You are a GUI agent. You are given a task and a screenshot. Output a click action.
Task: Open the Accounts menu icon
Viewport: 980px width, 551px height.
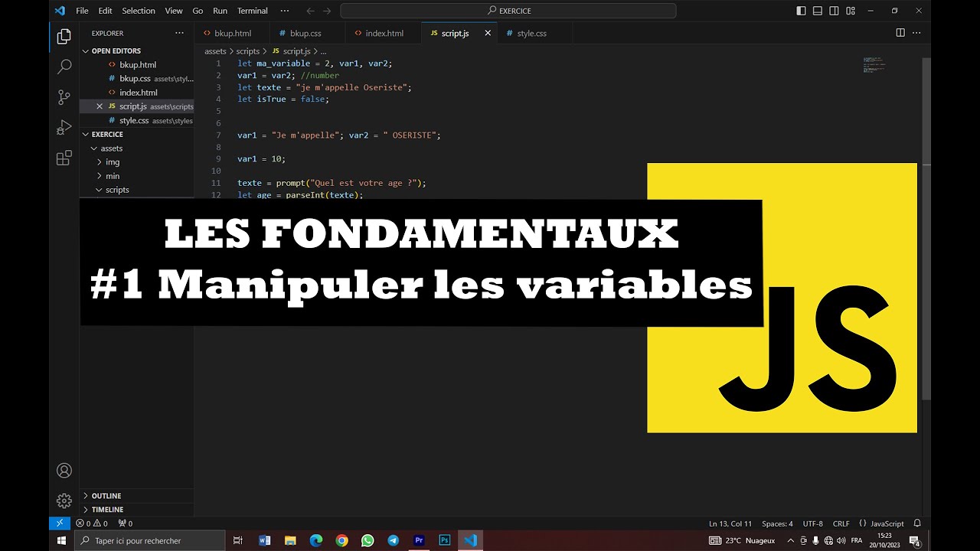click(x=64, y=471)
